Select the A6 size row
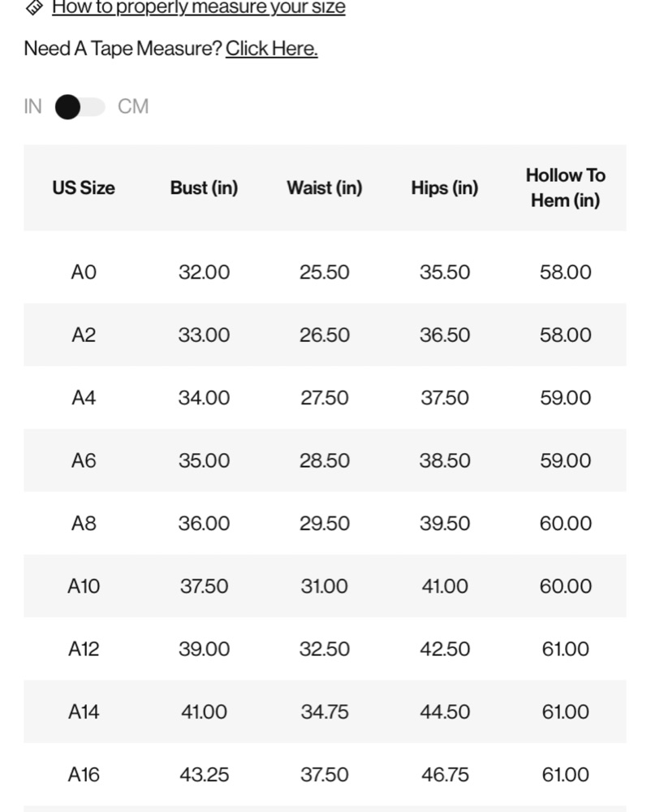651x812 pixels. tap(325, 460)
